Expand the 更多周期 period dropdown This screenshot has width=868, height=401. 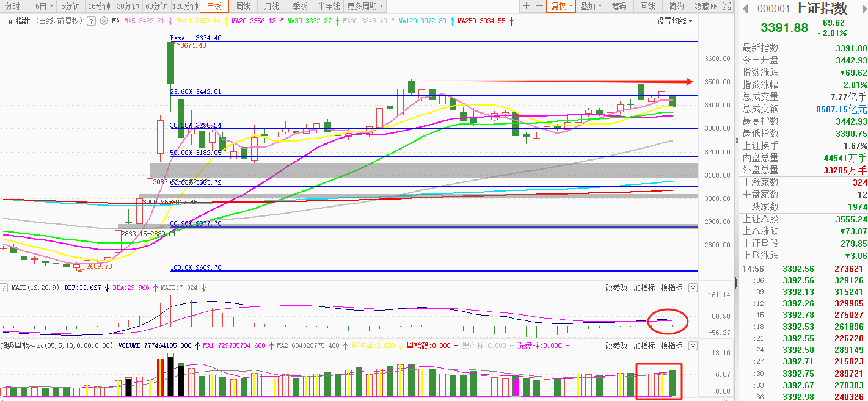click(365, 7)
